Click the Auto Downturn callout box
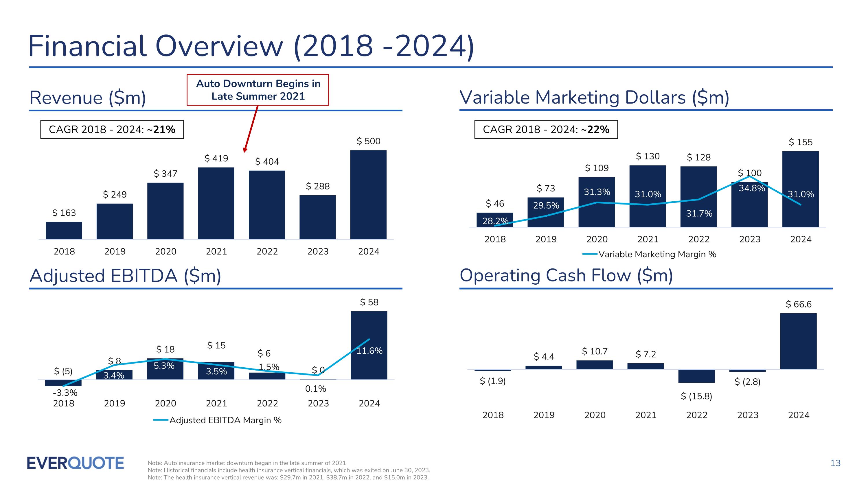Viewport: 868px width, 488px height. coord(258,90)
